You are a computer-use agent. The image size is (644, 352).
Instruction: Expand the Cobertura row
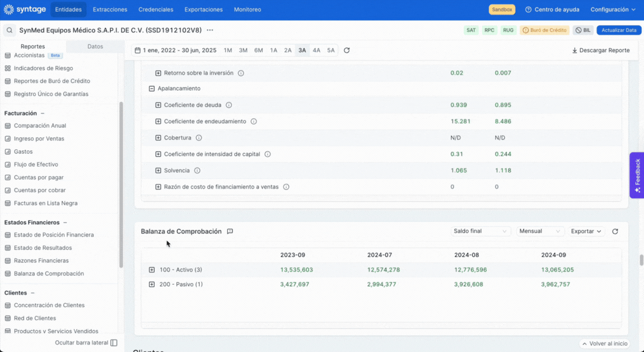pyautogui.click(x=158, y=138)
